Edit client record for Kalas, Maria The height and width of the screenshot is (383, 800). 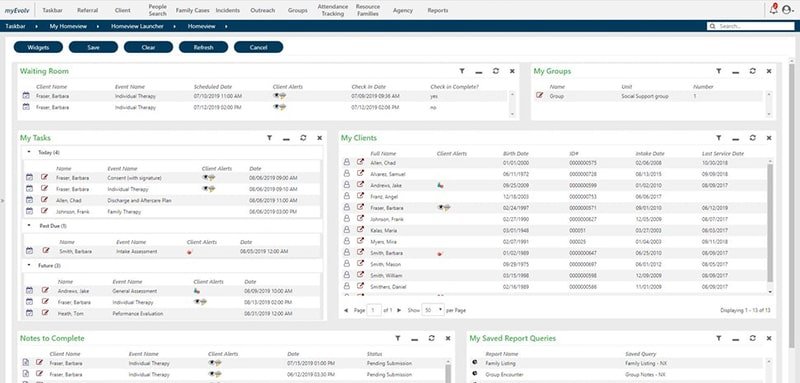[360, 230]
